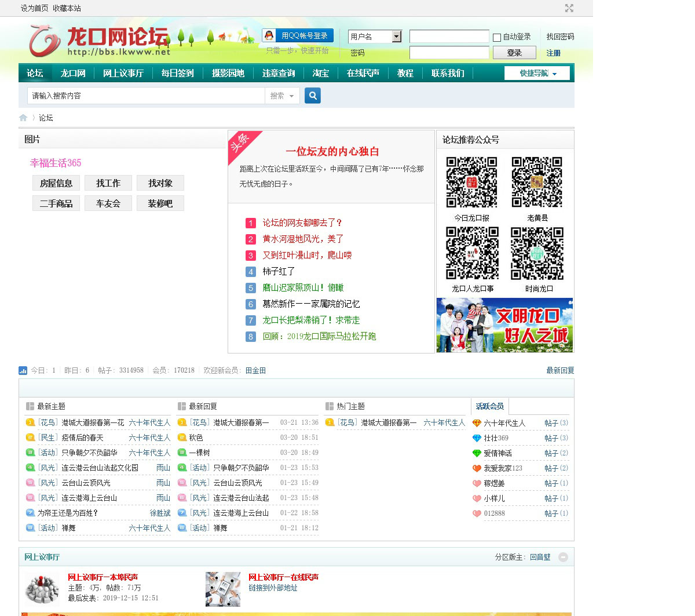The width and height of the screenshot is (695, 616).
Task: Click the 龙口网论坛 site logo
Action: pos(100,41)
